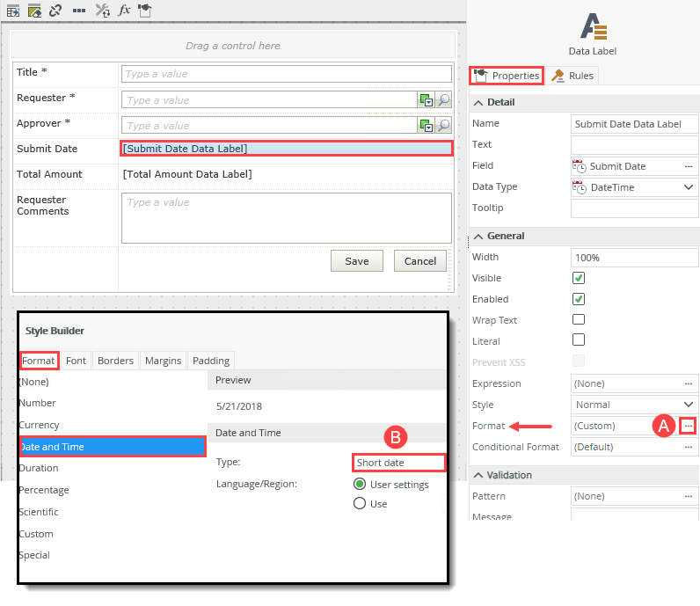Screen dimensions: 700x606
Task: Click the eraser clear-control toolbar icon
Action: [x=34, y=11]
